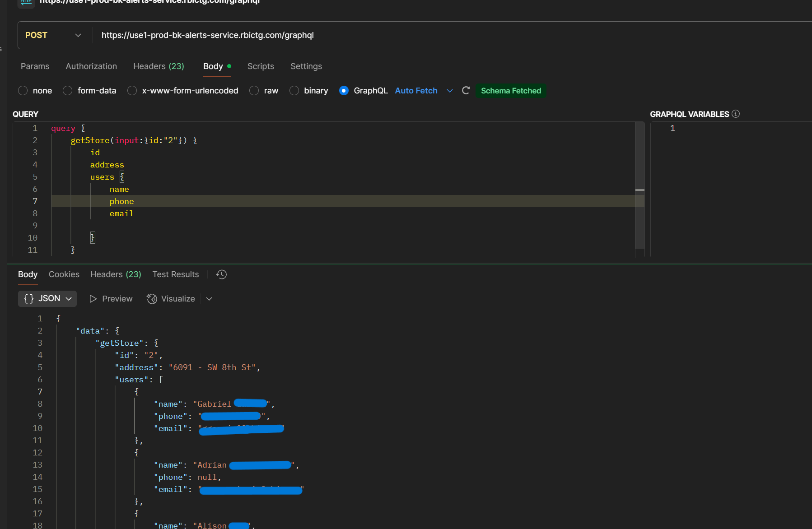Click the Auto Fetch link
The height and width of the screenshot is (529, 812).
[x=416, y=91]
